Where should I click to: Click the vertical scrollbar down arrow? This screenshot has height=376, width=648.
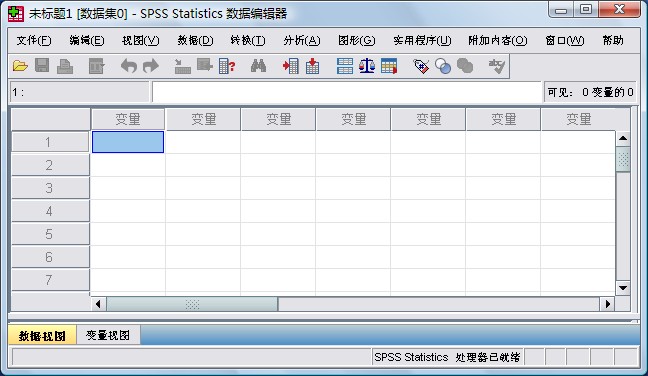(623, 288)
